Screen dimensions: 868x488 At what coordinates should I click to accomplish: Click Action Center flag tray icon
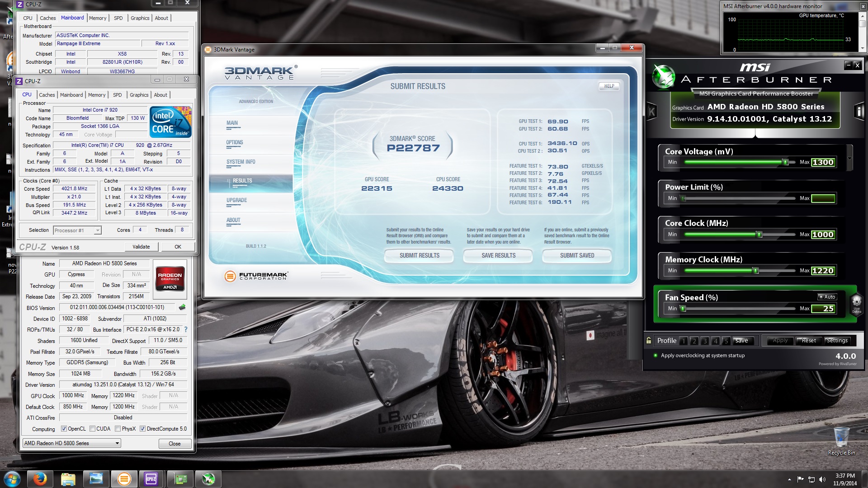click(800, 479)
